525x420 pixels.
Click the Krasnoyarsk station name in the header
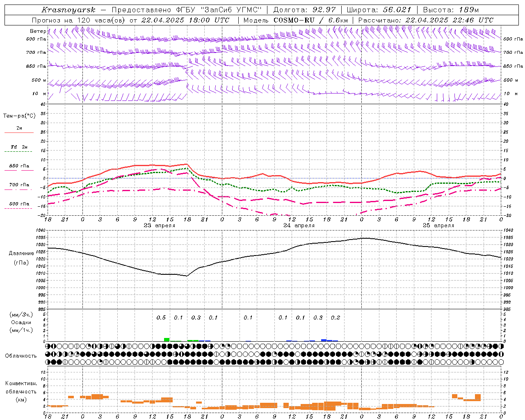68,10
